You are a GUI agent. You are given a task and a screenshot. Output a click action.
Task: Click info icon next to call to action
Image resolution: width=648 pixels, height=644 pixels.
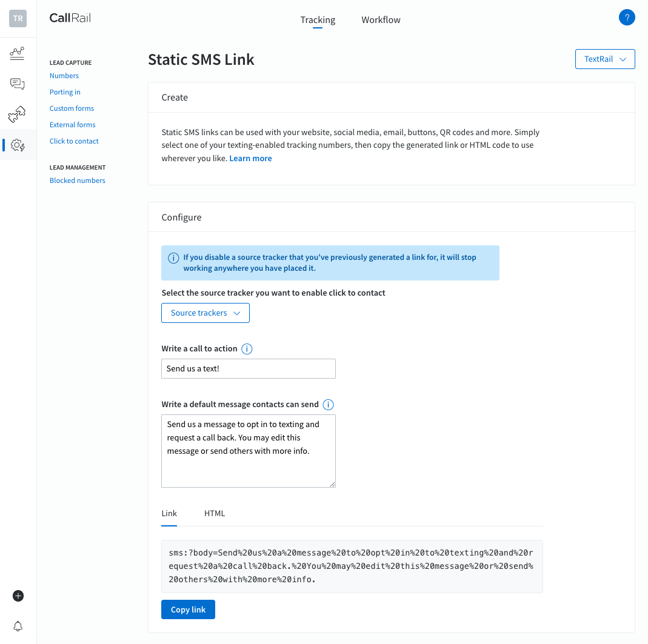[247, 348]
